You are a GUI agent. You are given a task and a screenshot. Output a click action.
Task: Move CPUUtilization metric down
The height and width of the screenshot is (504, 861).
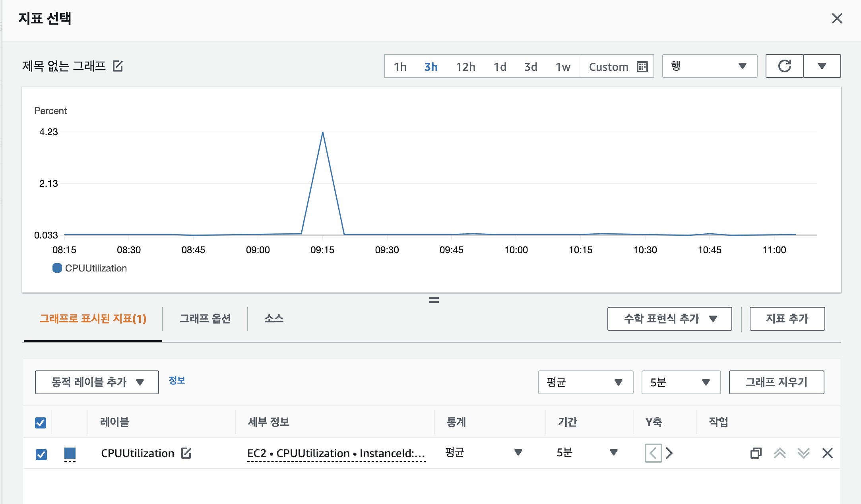tap(803, 453)
